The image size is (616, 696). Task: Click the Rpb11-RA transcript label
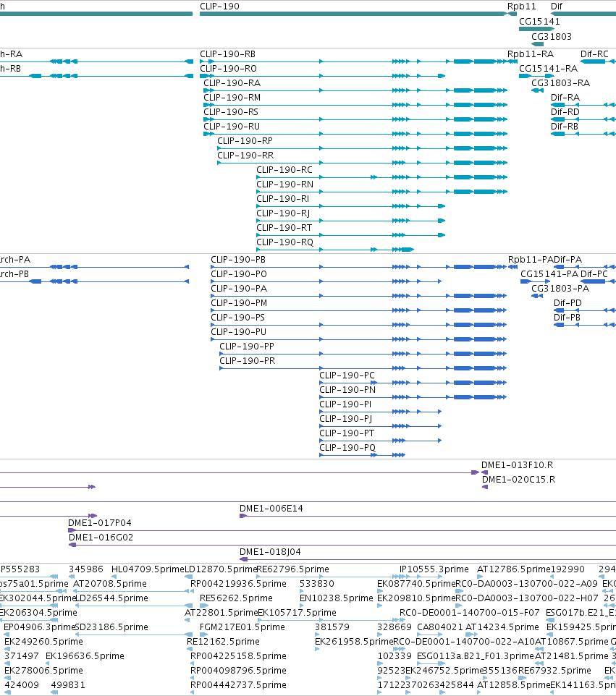(x=531, y=54)
